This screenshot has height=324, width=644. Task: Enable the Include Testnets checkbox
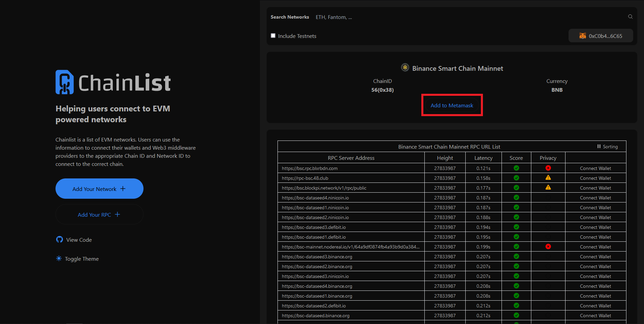coord(273,36)
